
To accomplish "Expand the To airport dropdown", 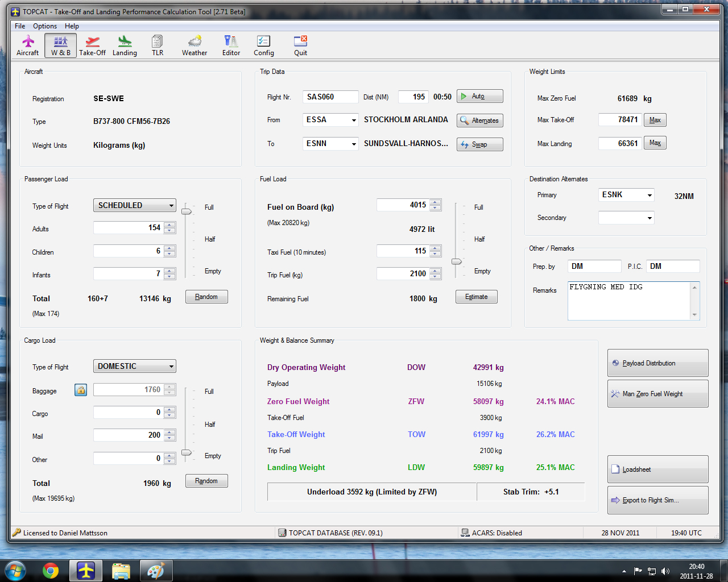I will [x=354, y=144].
